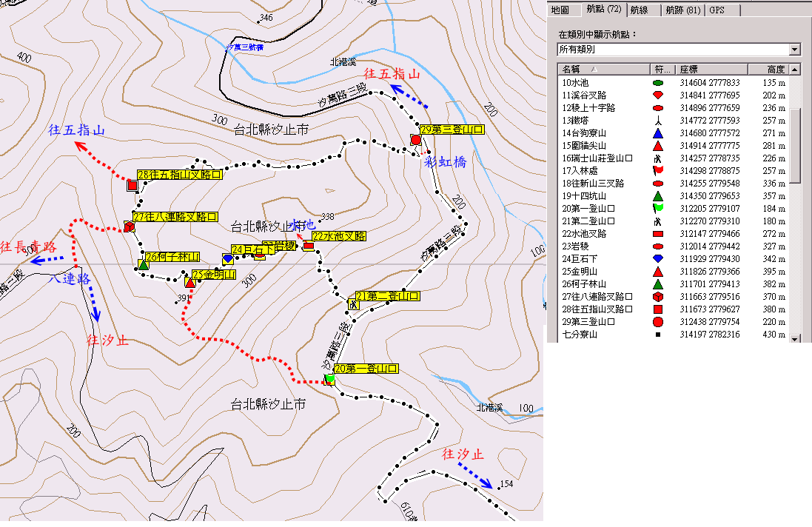The image size is (812, 527).
Task: Click the blue diamond marker 24巨石下 on the map
Action: (x=227, y=259)
